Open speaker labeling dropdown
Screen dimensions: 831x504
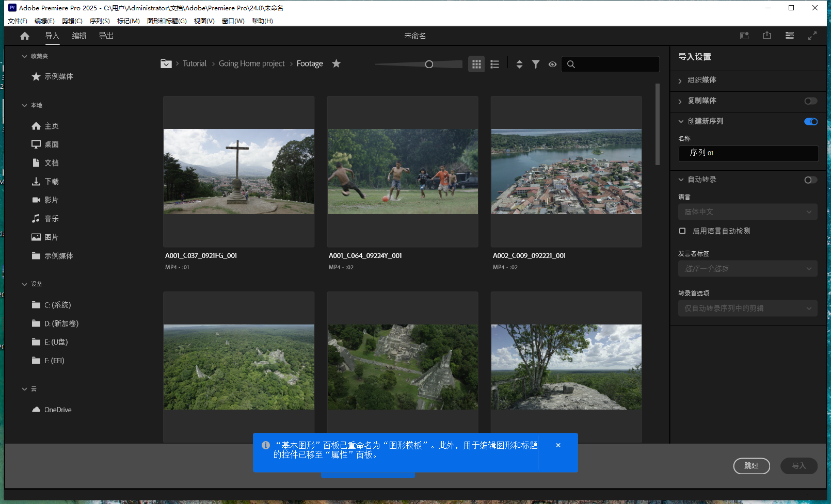[748, 269]
